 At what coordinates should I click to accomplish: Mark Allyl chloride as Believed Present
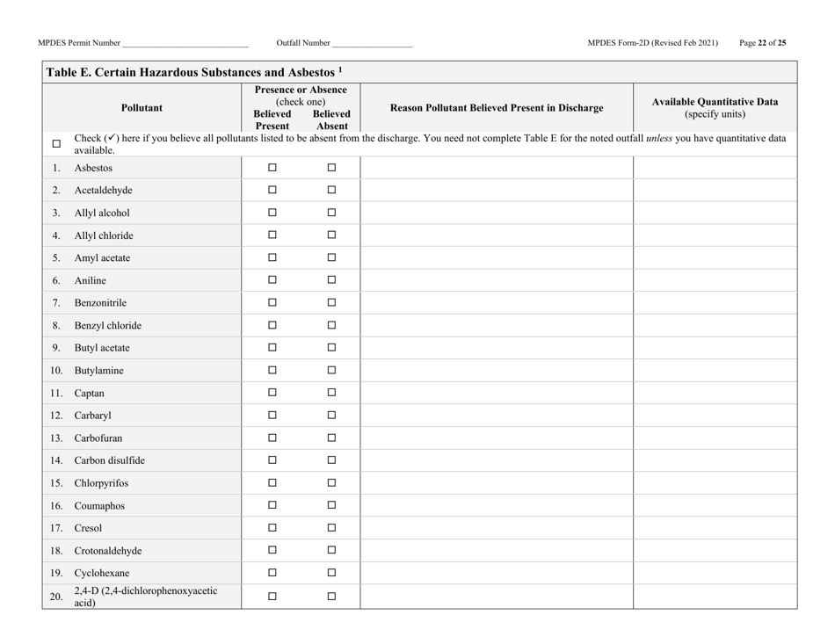(x=272, y=235)
